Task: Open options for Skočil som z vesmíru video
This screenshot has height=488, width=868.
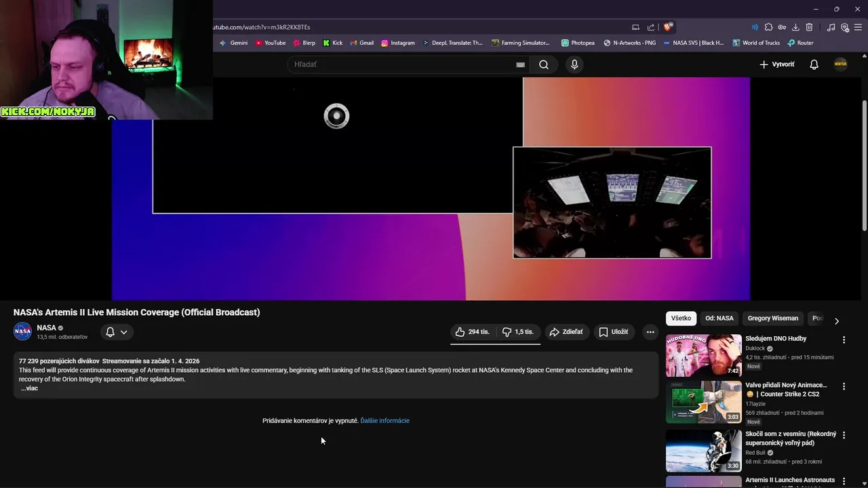Action: (844, 435)
